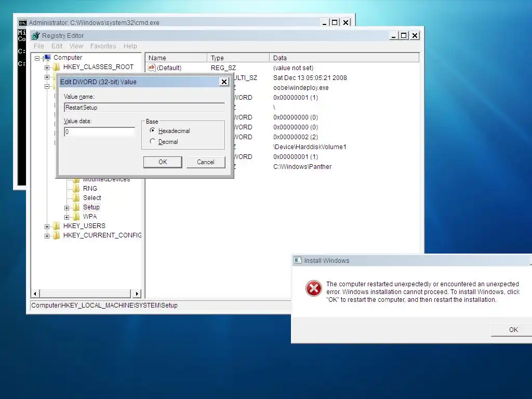Image resolution: width=532 pixels, height=399 pixels.
Task: Click the '0x00000002 (2)' data cell
Action: pos(296,137)
